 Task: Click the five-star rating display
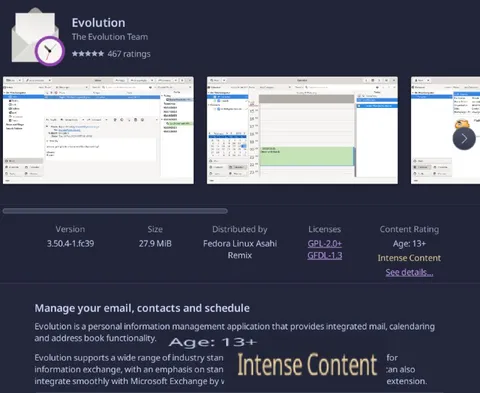tap(88, 54)
